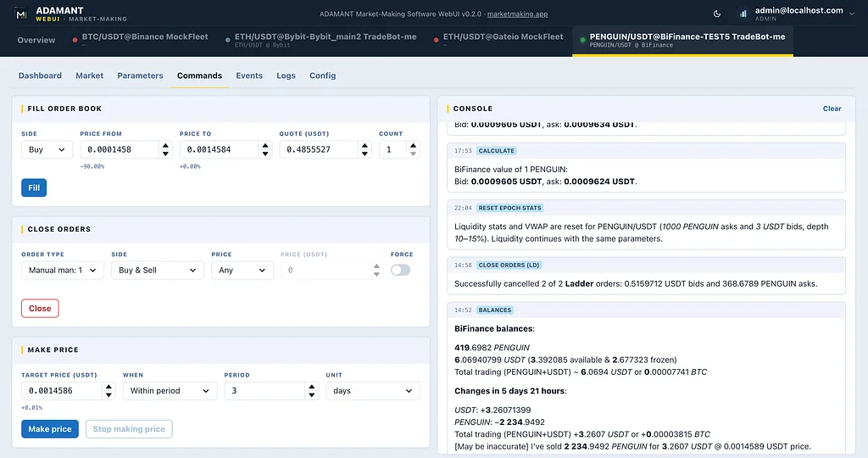Image resolution: width=868 pixels, height=458 pixels.
Task: Increase Count with up arrow
Action: pyautogui.click(x=413, y=146)
